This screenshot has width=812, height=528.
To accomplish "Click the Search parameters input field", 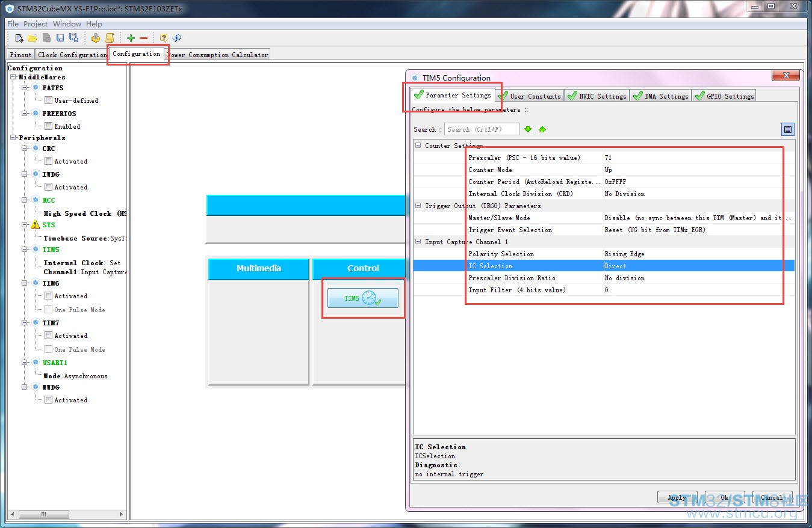I will click(482, 129).
